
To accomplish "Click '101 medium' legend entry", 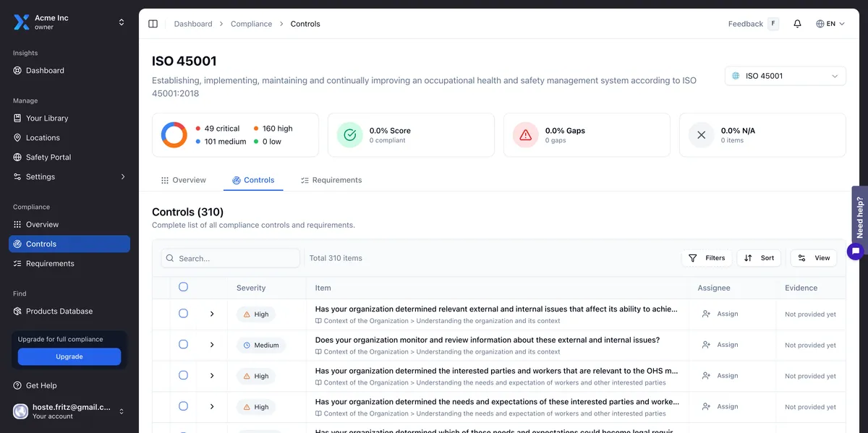I will tap(221, 142).
